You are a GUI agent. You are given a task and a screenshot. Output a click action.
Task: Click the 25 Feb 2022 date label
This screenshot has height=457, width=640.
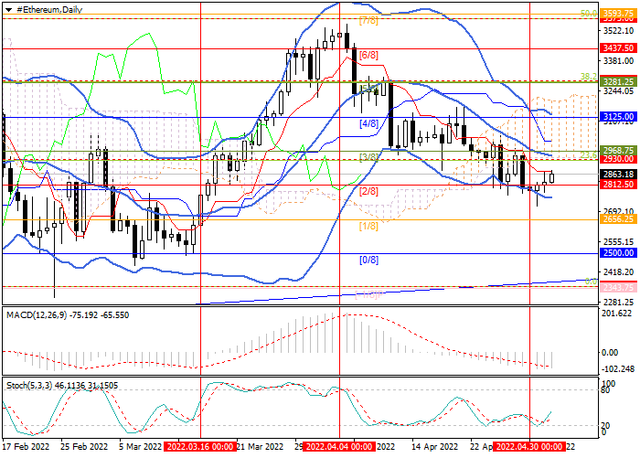coord(84,446)
